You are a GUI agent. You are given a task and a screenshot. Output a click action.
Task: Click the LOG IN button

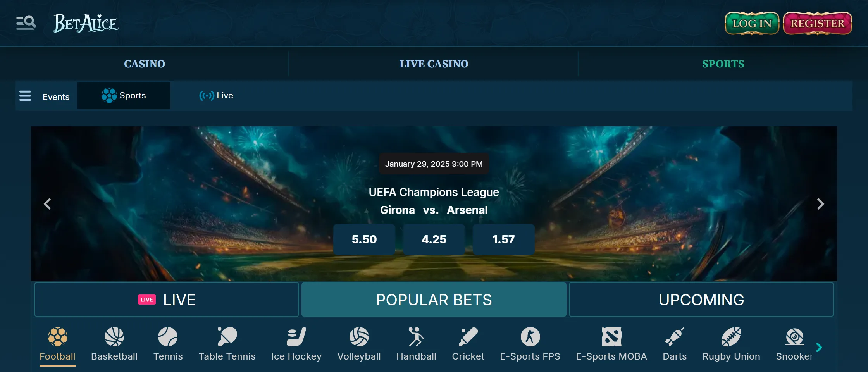752,23
